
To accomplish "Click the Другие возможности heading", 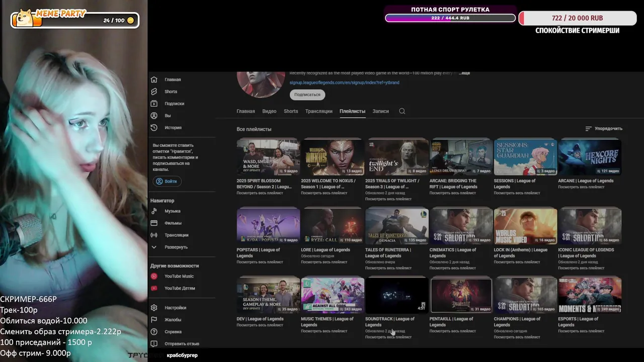I will [x=175, y=265].
